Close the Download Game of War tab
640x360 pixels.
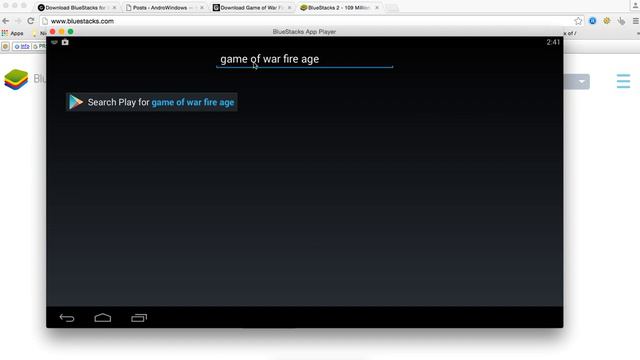pyautogui.click(x=289, y=8)
